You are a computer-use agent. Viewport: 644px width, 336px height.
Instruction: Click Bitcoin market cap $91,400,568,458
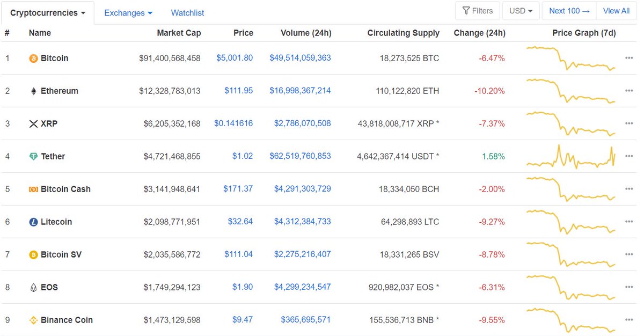click(170, 58)
